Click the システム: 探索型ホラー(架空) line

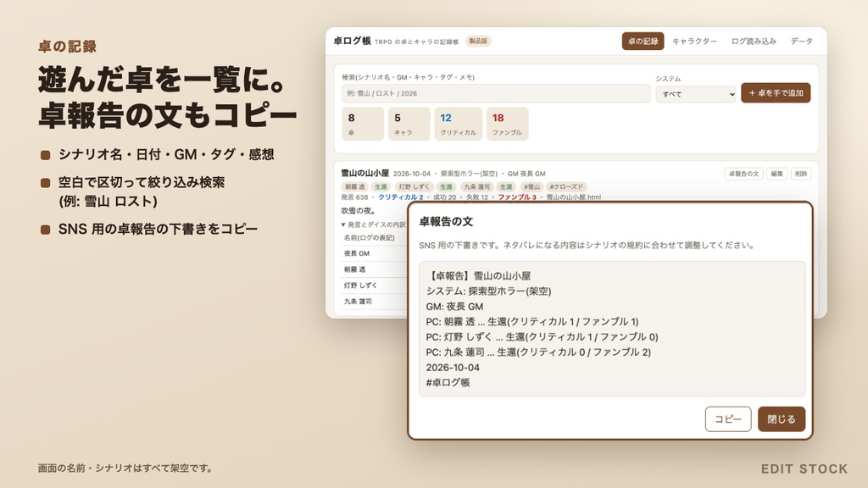click(489, 291)
